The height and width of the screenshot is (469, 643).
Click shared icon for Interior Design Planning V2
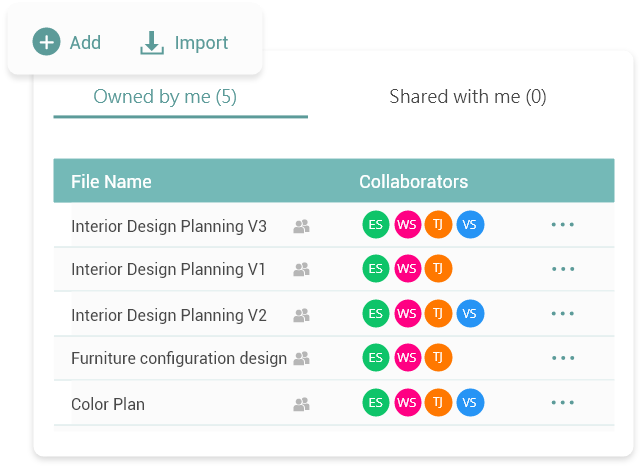pos(301,315)
